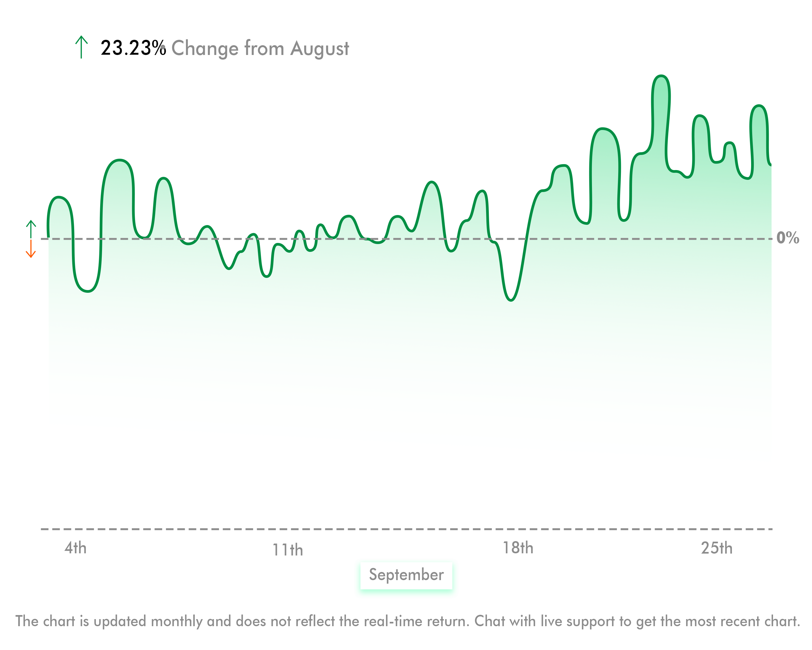Click the orange down arrow on left axis
This screenshot has width=812, height=650.
[31, 249]
